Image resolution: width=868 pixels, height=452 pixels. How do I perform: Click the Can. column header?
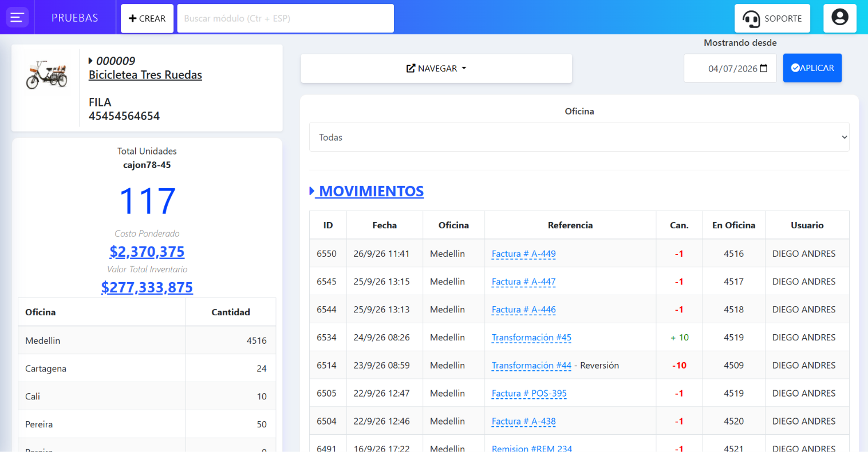pos(679,225)
